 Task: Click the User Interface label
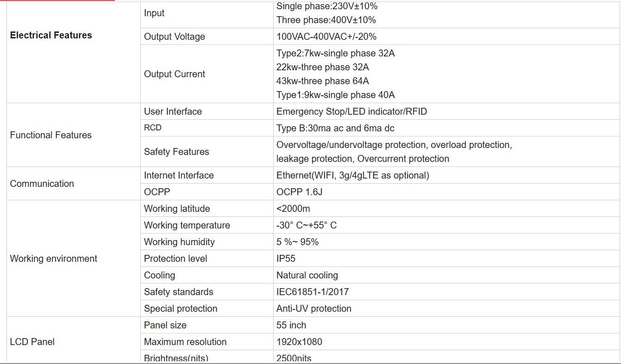[x=173, y=111]
